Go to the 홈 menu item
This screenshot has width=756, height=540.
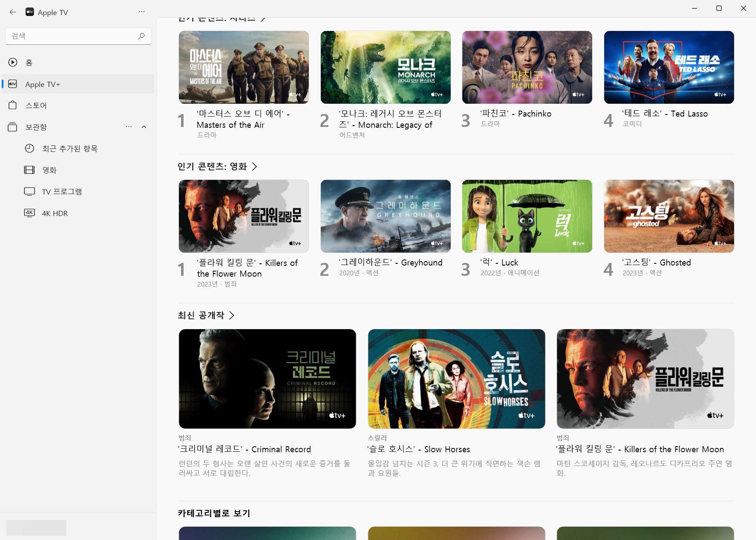click(78, 62)
